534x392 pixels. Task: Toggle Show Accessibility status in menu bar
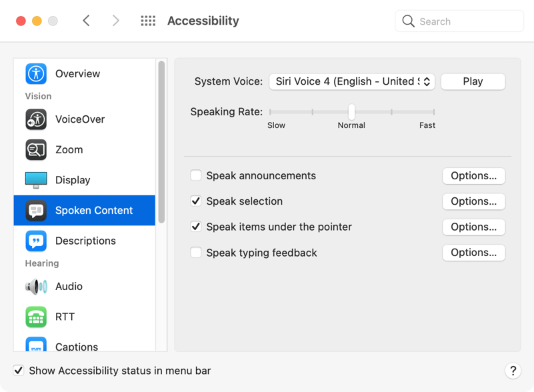click(19, 371)
